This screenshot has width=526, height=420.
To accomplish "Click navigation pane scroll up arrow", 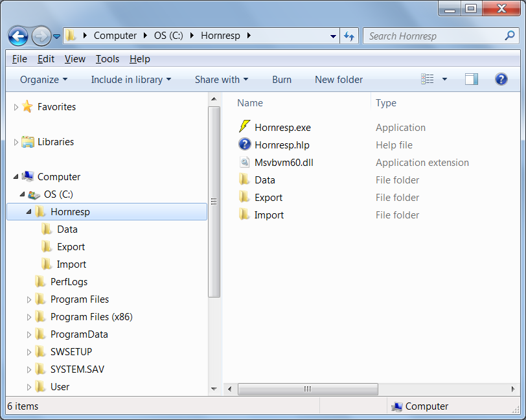I will 214,99.
